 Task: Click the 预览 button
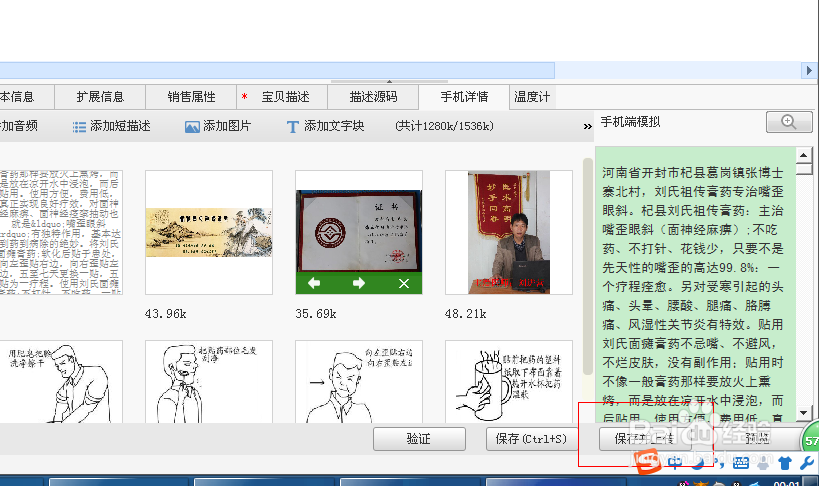[x=757, y=439]
